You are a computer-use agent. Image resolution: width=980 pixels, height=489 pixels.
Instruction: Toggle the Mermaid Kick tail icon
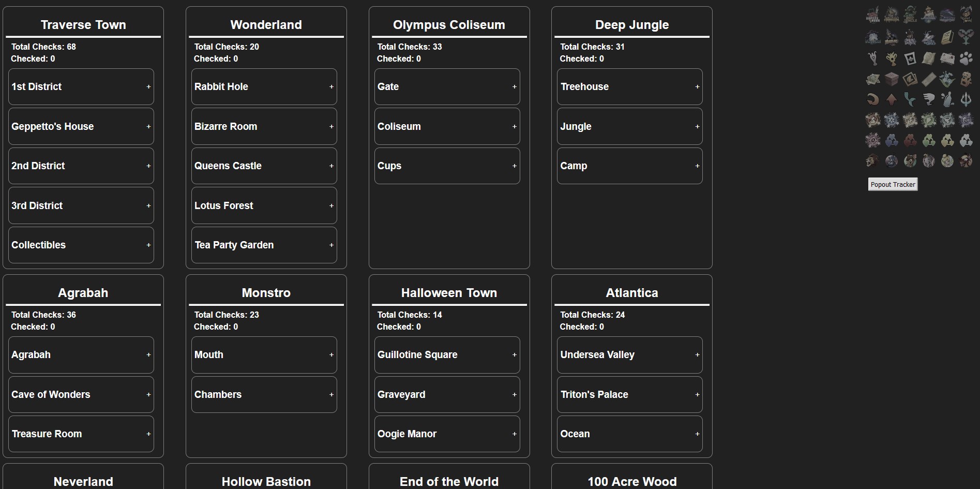(911, 99)
